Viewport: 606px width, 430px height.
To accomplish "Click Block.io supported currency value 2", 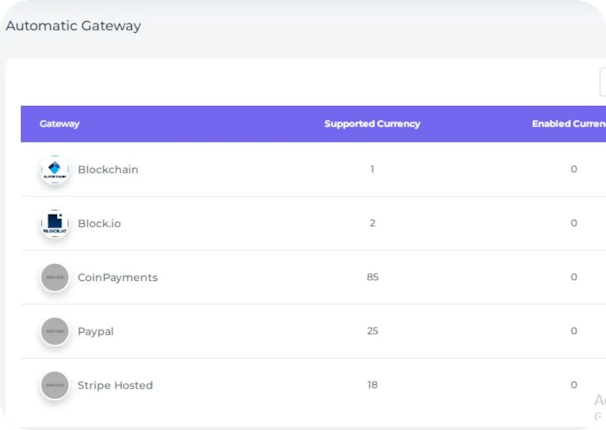I will pyautogui.click(x=372, y=223).
